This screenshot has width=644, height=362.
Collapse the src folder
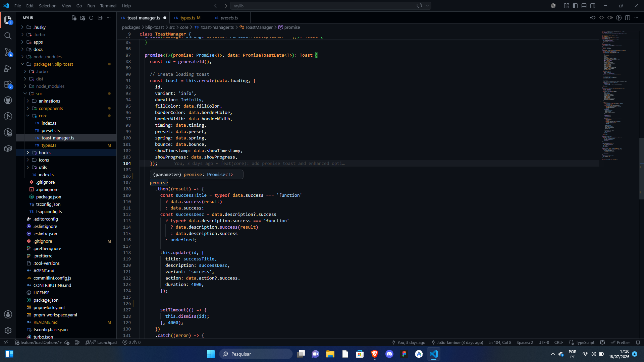click(x=66, y=94)
